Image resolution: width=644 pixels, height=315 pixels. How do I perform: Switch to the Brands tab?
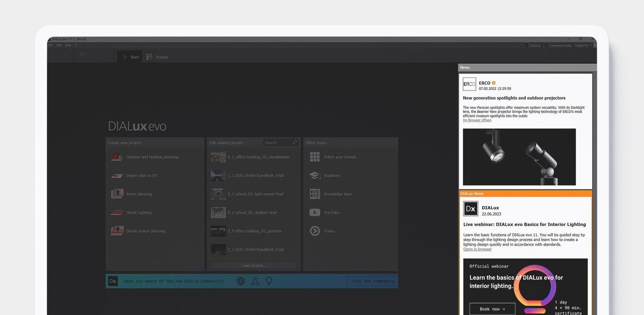[x=157, y=57]
